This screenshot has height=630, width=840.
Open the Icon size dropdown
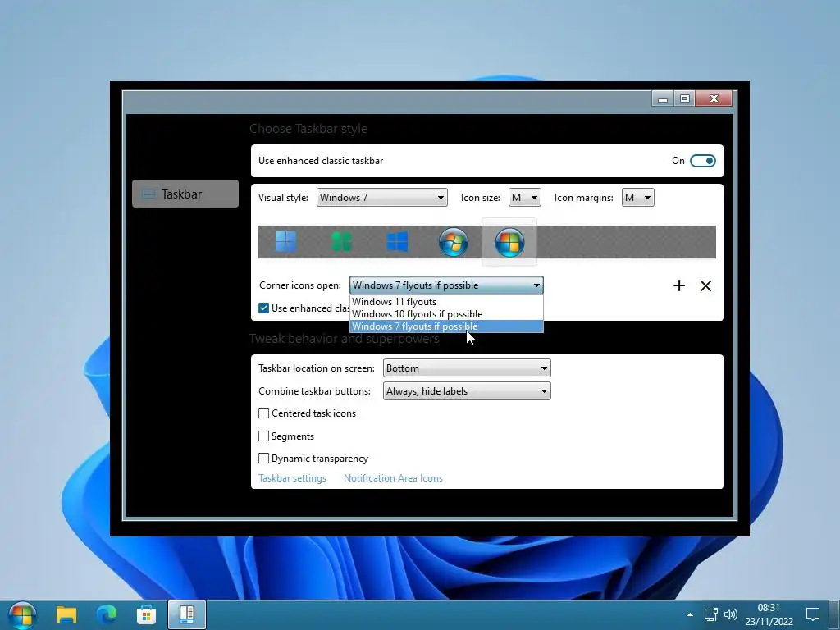click(524, 198)
